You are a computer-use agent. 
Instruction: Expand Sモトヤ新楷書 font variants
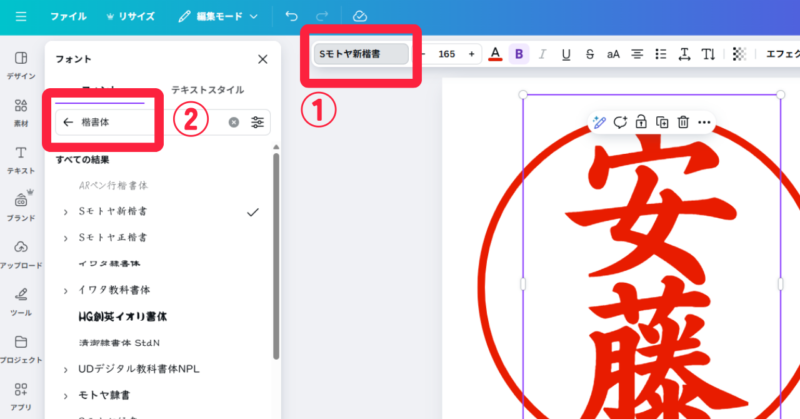65,212
